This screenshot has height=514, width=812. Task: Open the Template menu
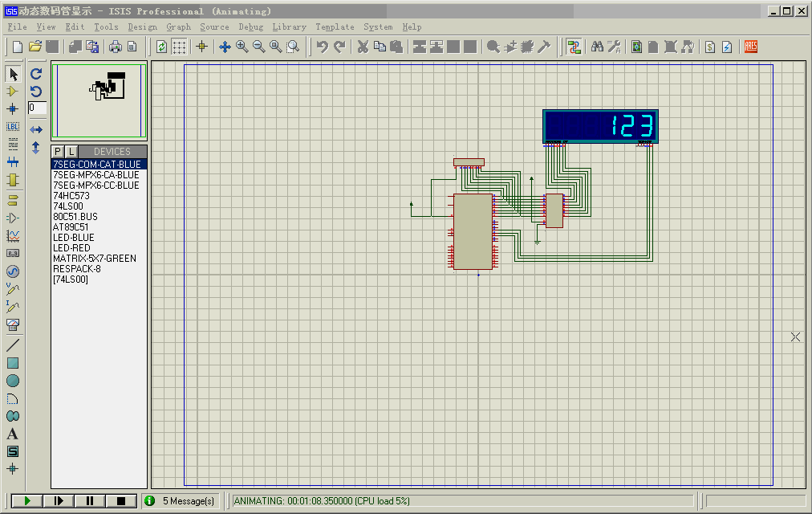335,27
